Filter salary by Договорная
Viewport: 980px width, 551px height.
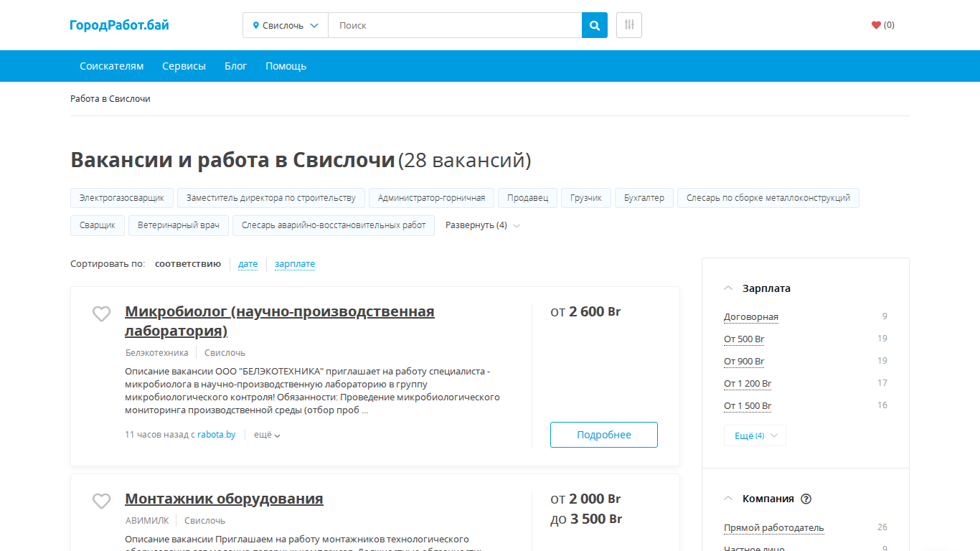tap(751, 317)
